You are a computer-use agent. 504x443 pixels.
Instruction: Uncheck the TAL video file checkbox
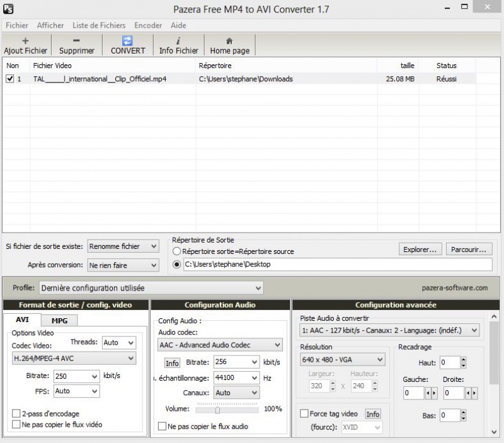[9, 79]
